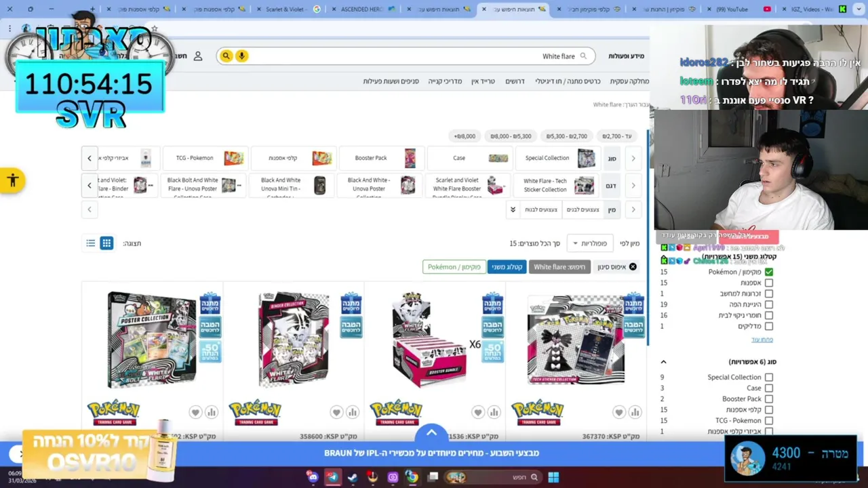
Task: Open Chrome from the taskbar
Action: 412,477
